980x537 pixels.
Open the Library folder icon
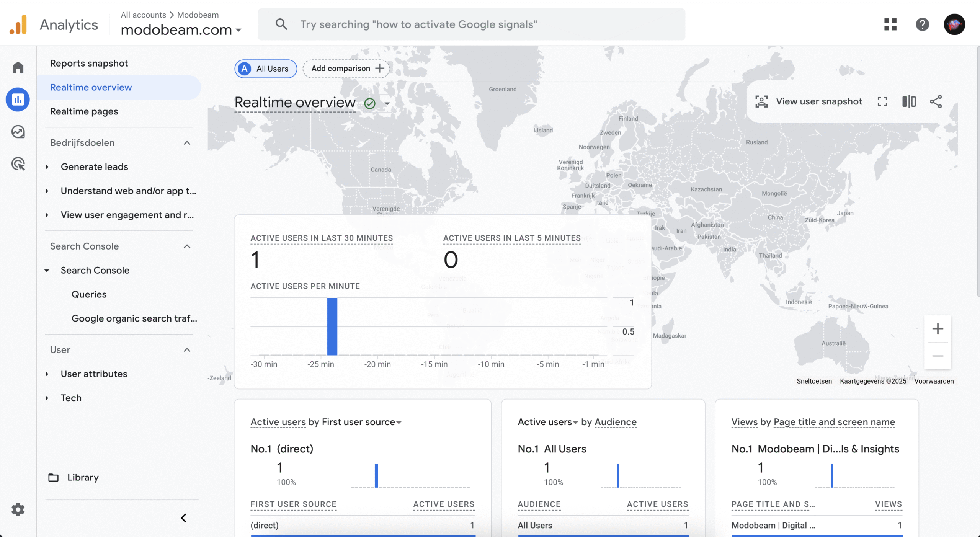pyautogui.click(x=54, y=477)
